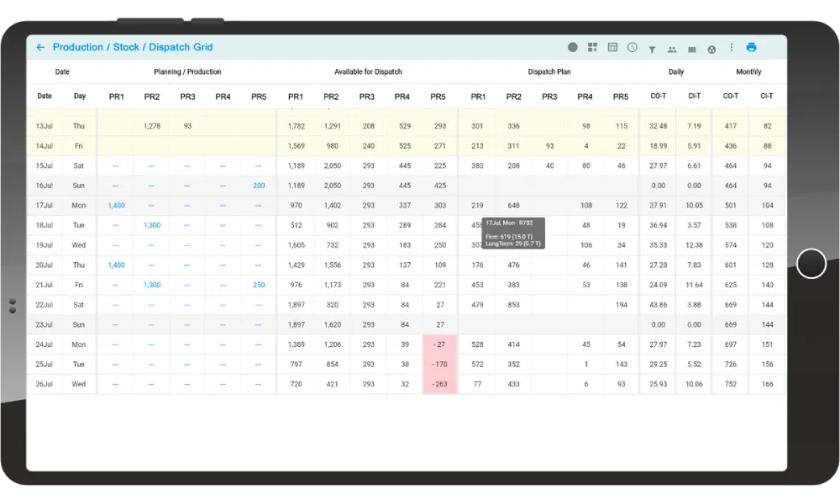The width and height of the screenshot is (840, 504).
Task: Click the Available for Dispatch column group header
Action: (368, 72)
